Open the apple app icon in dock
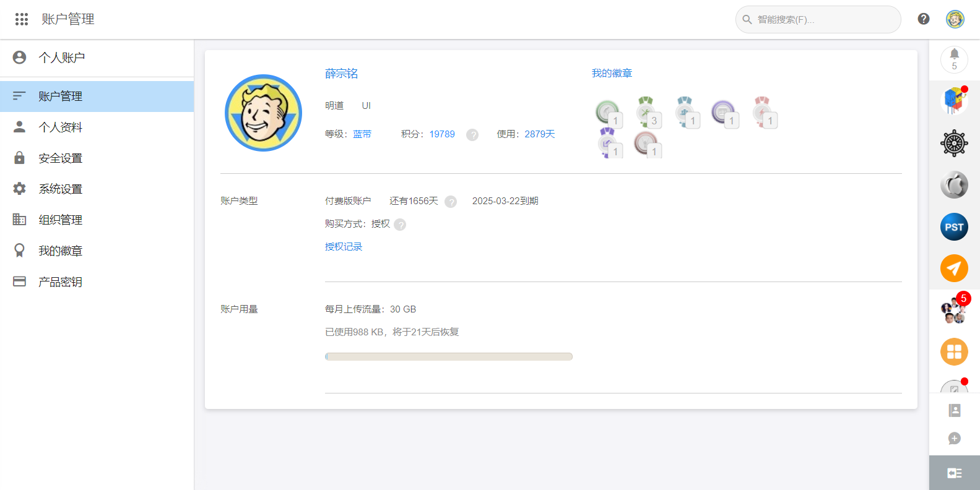 tap(954, 185)
